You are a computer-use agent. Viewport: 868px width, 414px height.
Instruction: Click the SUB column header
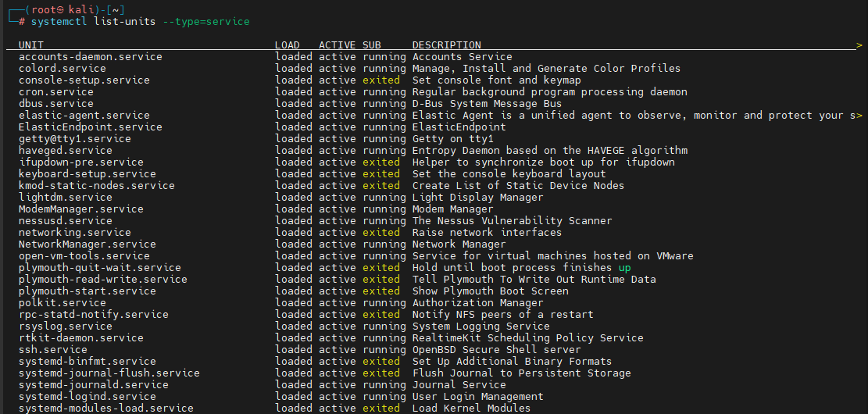tap(372, 45)
